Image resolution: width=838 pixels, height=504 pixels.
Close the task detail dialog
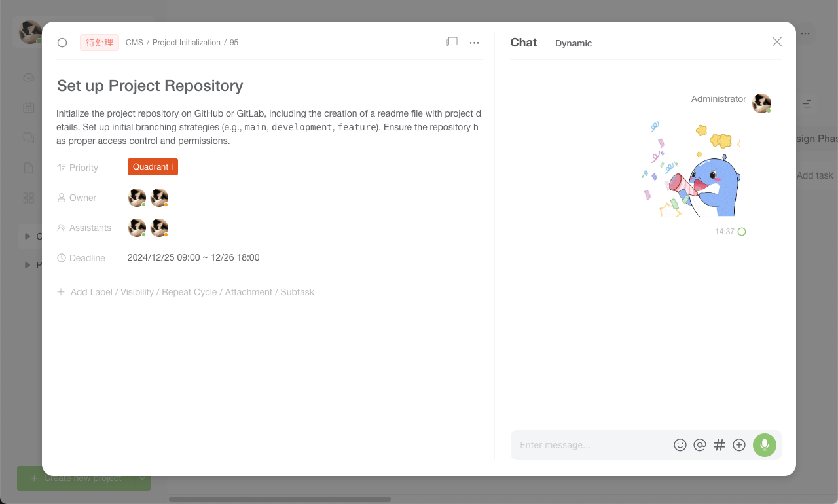pos(777,42)
